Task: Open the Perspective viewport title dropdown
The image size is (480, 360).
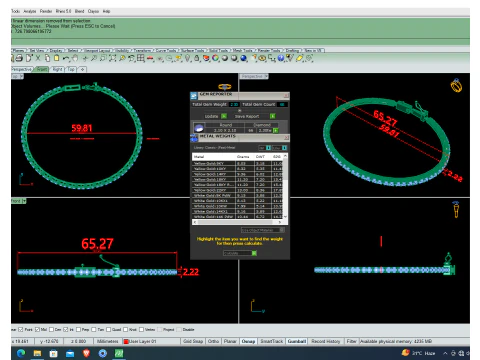Action: point(266,76)
